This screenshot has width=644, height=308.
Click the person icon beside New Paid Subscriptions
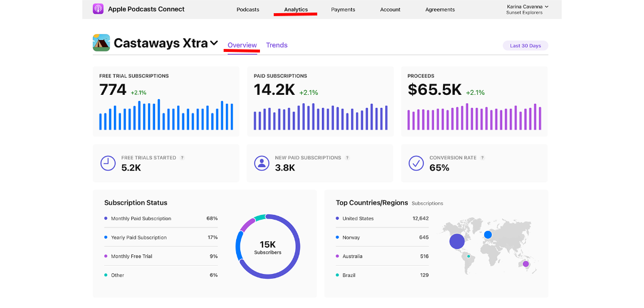261,163
